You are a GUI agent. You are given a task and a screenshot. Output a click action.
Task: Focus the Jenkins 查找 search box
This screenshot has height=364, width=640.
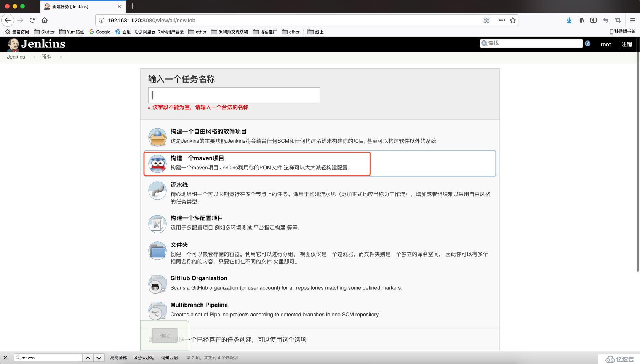(531, 43)
